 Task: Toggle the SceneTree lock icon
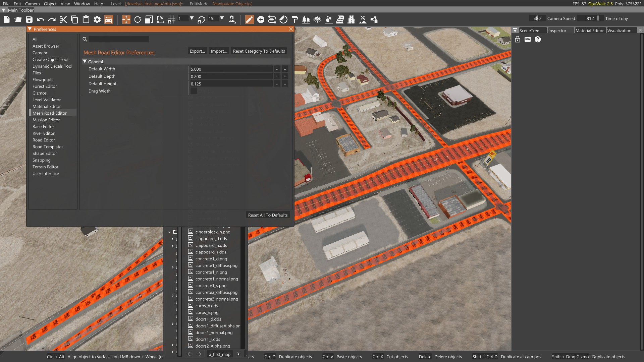tap(517, 40)
